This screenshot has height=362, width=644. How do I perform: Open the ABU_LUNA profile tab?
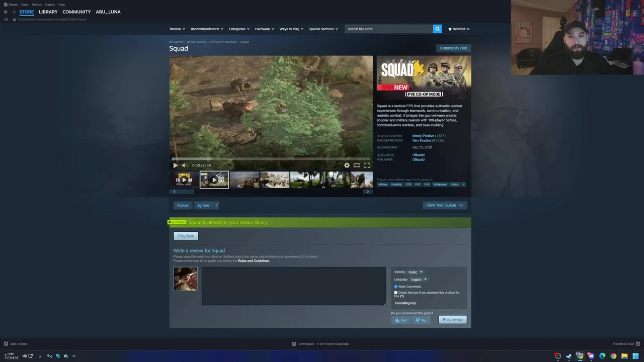(108, 12)
